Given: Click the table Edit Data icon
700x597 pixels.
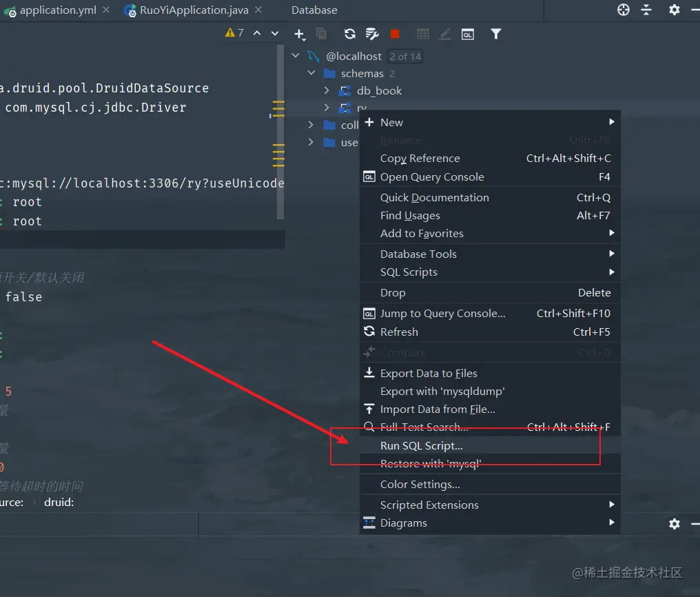Looking at the screenshot, I should tap(423, 34).
